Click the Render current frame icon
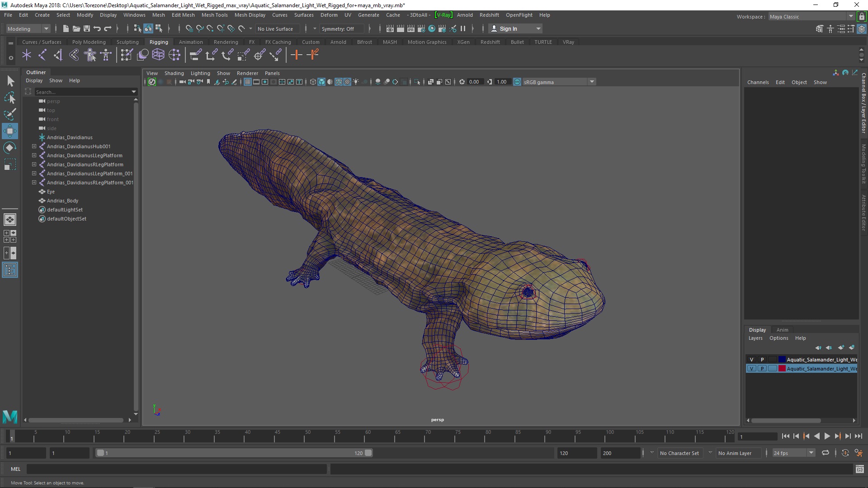 [401, 28]
